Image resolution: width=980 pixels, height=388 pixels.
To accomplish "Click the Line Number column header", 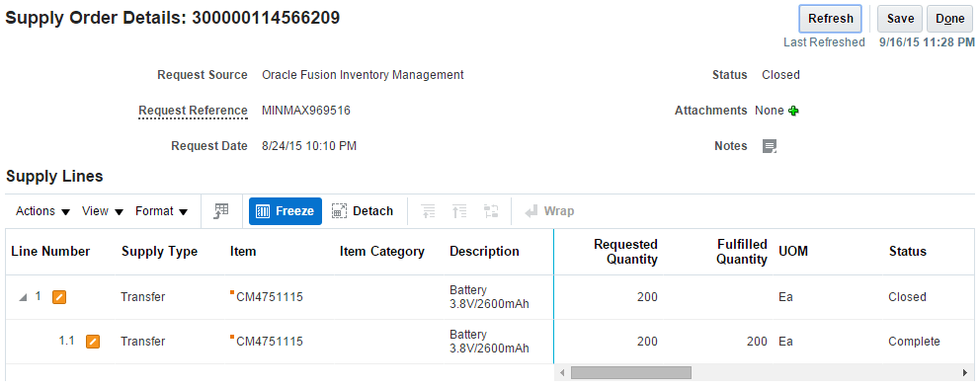I will (x=50, y=252).
